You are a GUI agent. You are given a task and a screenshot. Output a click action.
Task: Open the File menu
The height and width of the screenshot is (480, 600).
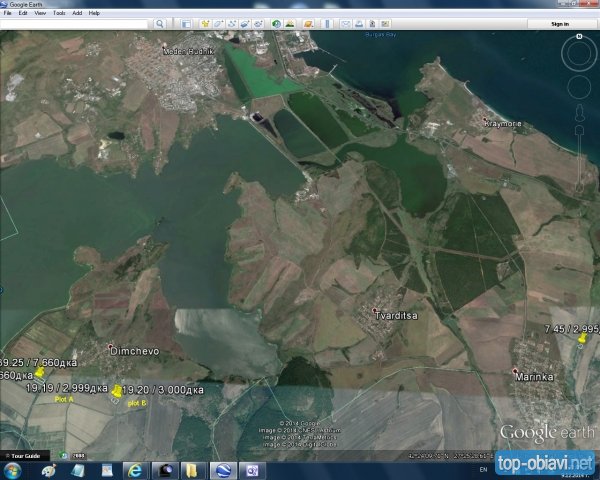(7, 13)
